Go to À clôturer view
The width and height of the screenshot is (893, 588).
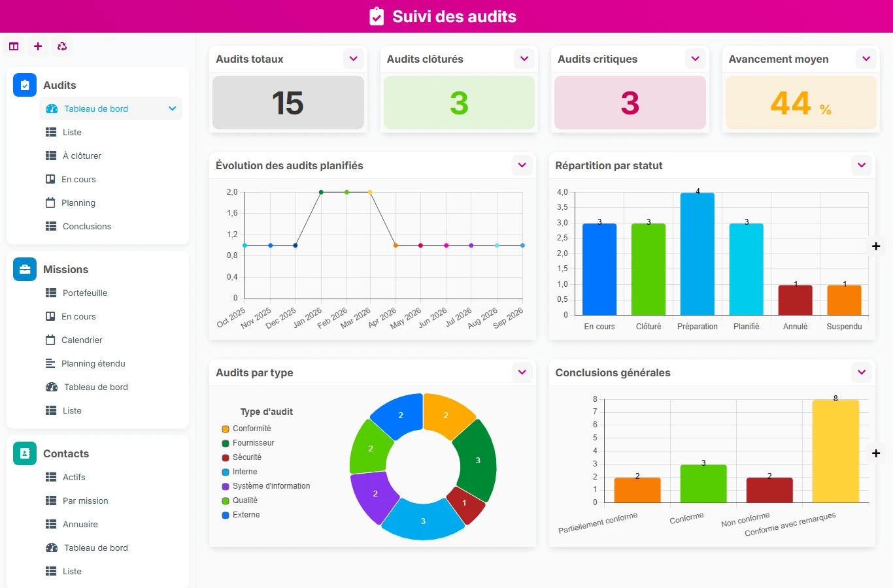[110, 155]
